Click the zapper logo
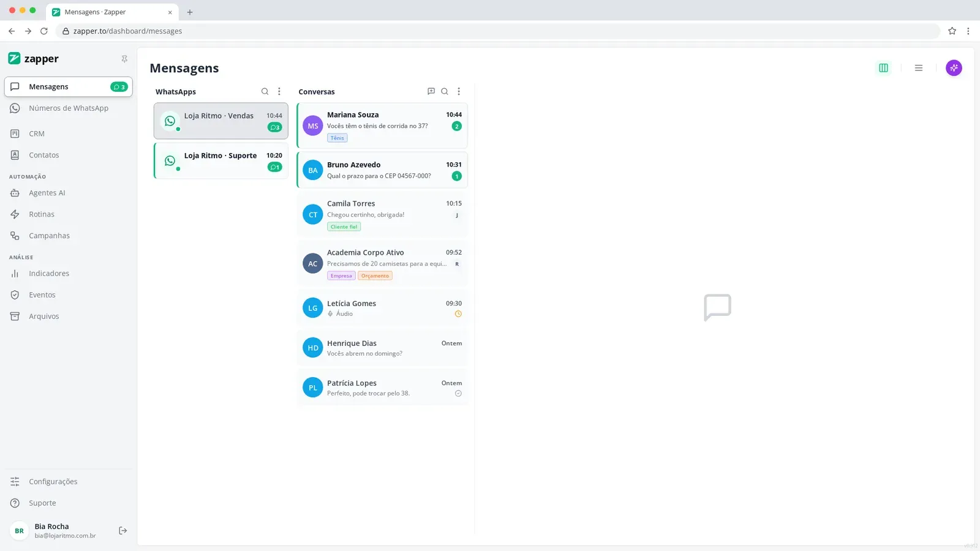Image resolution: width=980 pixels, height=551 pixels. pyautogui.click(x=34, y=59)
